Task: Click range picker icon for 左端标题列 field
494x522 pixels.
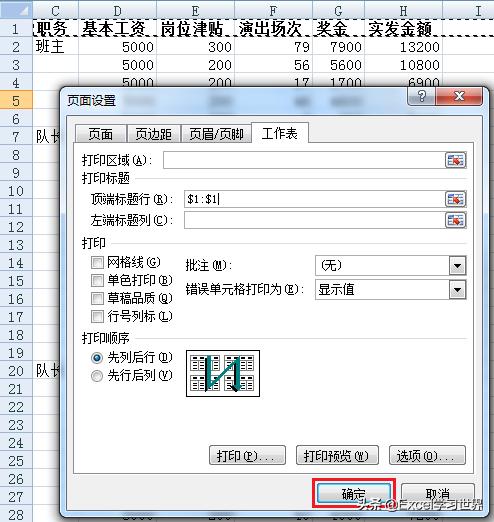Action: pyautogui.click(x=455, y=220)
